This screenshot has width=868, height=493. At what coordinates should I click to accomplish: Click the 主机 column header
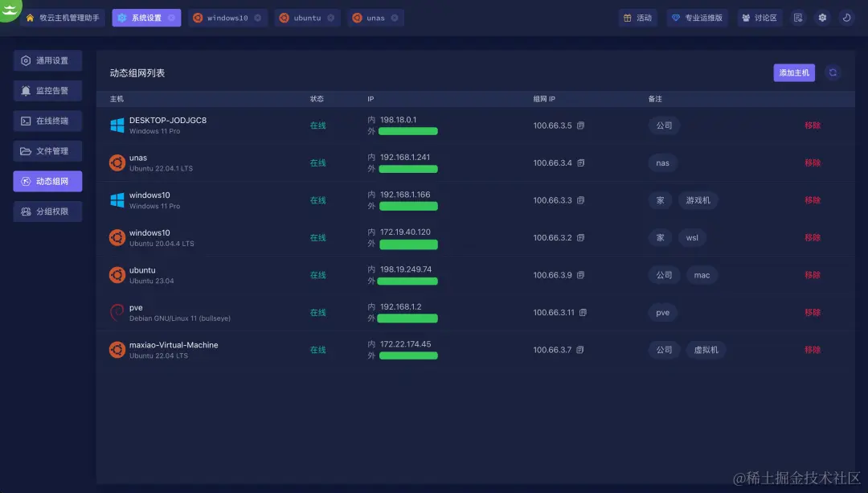point(117,99)
